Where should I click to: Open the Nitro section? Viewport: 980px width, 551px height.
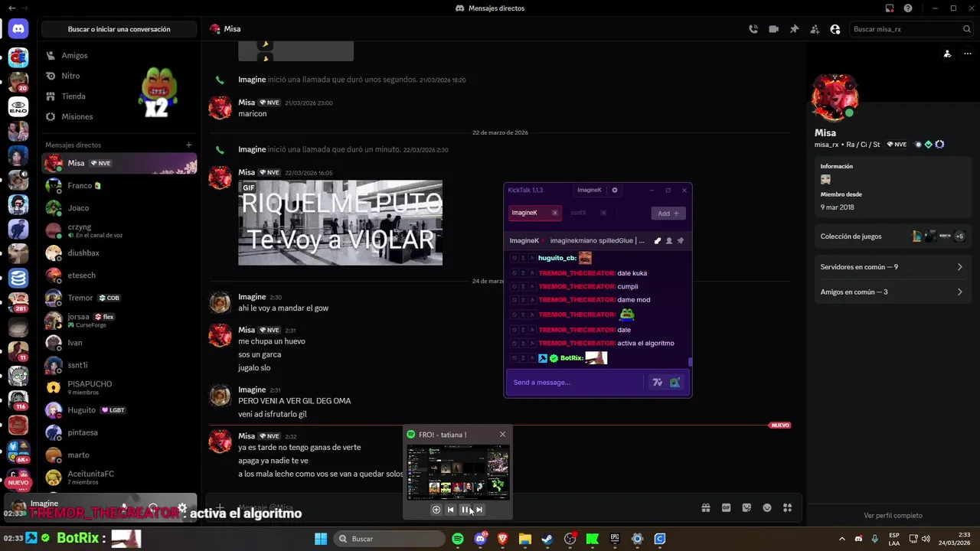[x=119, y=76]
